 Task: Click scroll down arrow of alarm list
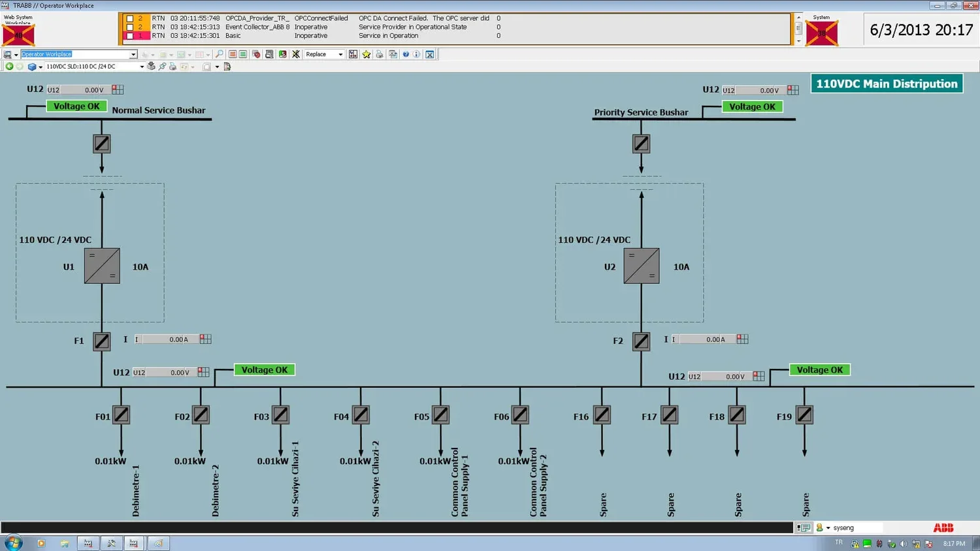tap(798, 40)
